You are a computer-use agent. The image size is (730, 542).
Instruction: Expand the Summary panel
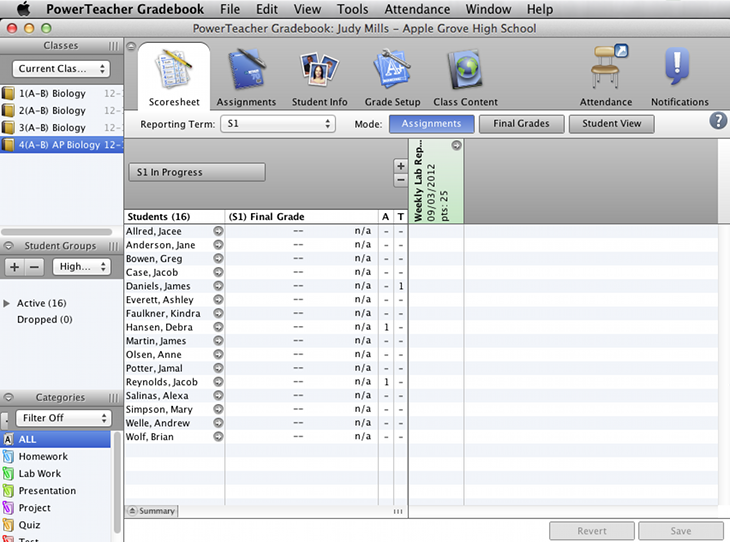[x=151, y=511]
